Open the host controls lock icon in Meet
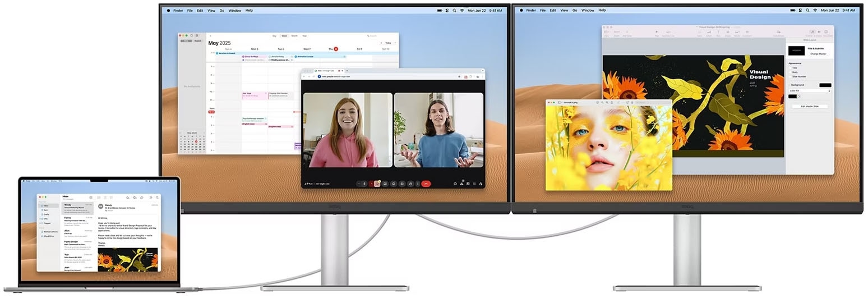Screen dimensions: 868x298 [x=481, y=184]
